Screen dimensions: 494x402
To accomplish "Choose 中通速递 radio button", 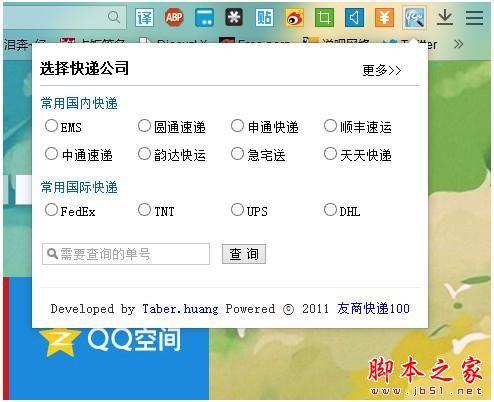I will point(51,154).
